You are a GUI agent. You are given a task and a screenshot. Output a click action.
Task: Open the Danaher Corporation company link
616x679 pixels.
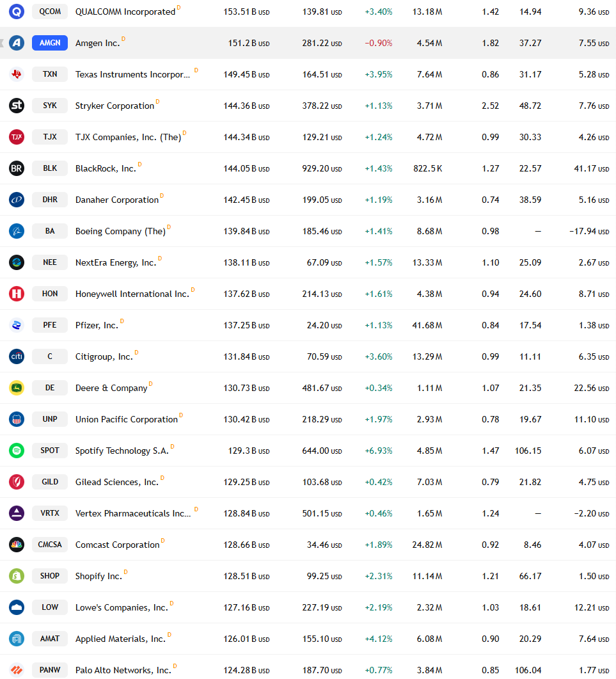click(117, 200)
